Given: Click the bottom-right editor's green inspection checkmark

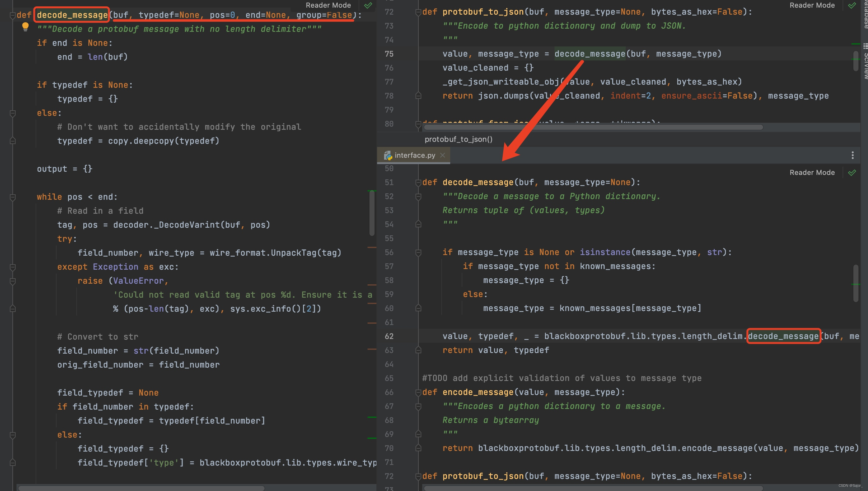Looking at the screenshot, I should click(852, 172).
